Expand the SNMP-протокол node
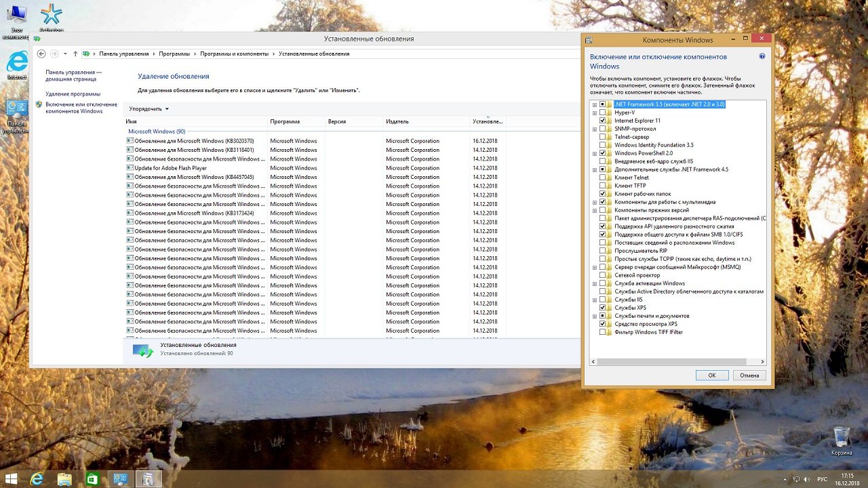 tap(595, 129)
